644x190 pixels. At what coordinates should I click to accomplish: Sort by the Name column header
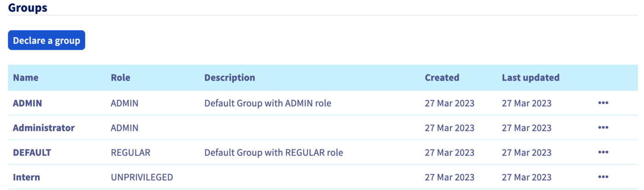[26, 77]
